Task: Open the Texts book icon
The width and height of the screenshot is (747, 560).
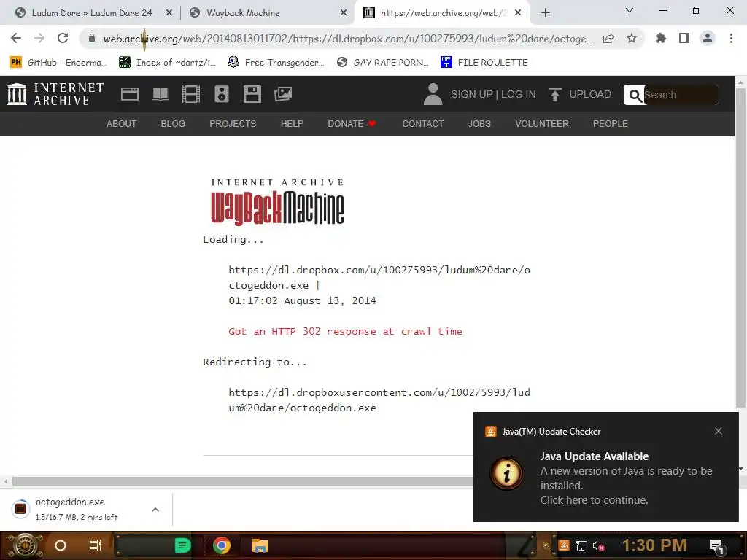Action: click(x=160, y=94)
